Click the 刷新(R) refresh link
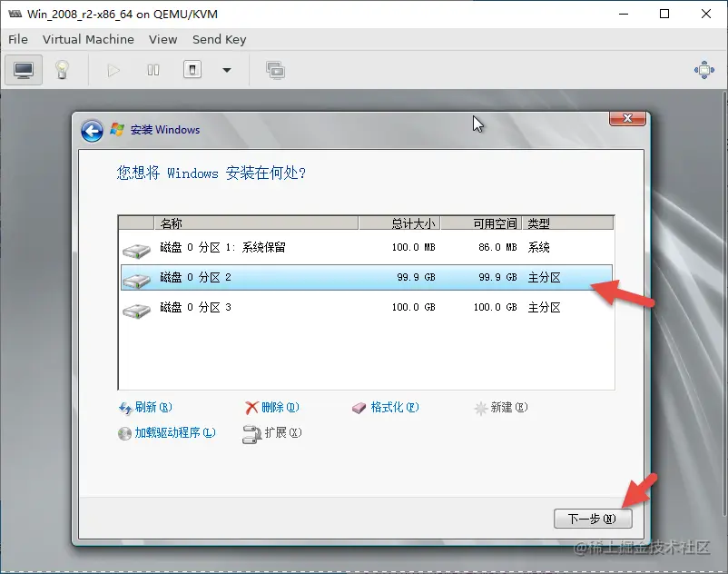 click(x=145, y=408)
